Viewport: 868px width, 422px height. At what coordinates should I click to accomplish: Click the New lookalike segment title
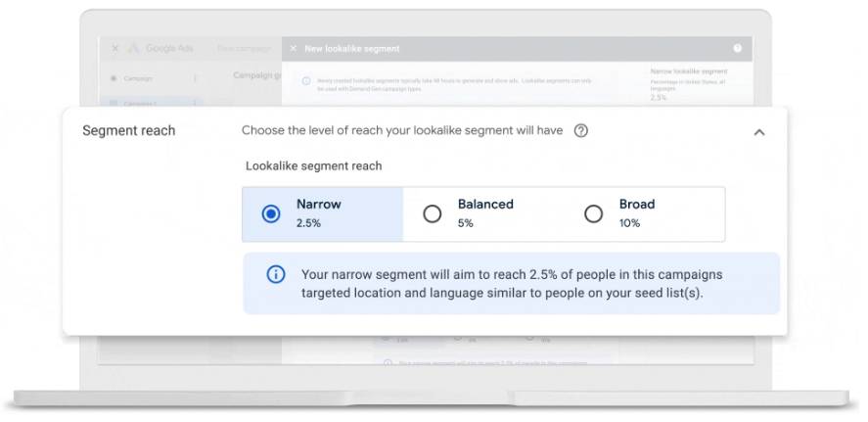(x=352, y=49)
